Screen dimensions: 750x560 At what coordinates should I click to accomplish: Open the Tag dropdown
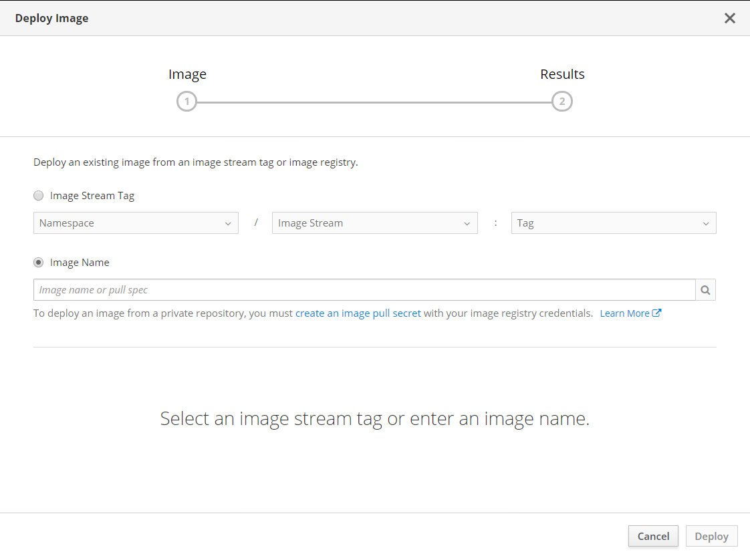(613, 223)
